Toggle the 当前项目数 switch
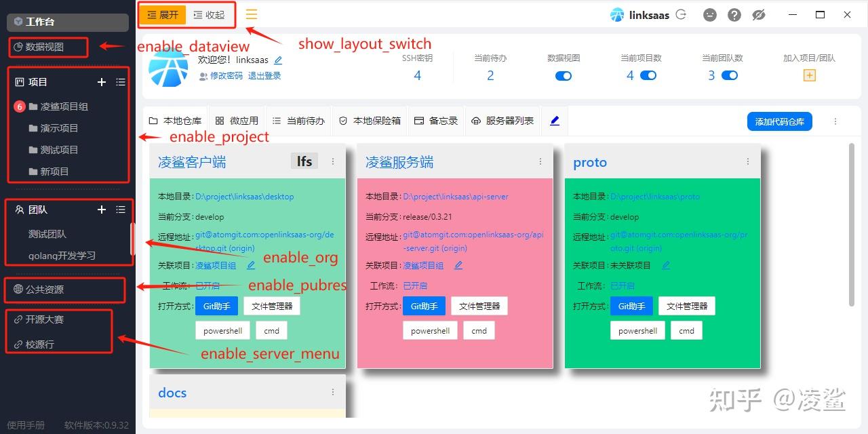 coord(650,75)
